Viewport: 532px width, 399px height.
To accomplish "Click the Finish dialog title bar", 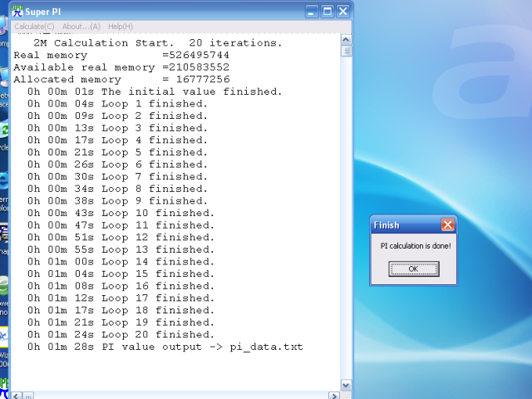I will (x=403, y=224).
